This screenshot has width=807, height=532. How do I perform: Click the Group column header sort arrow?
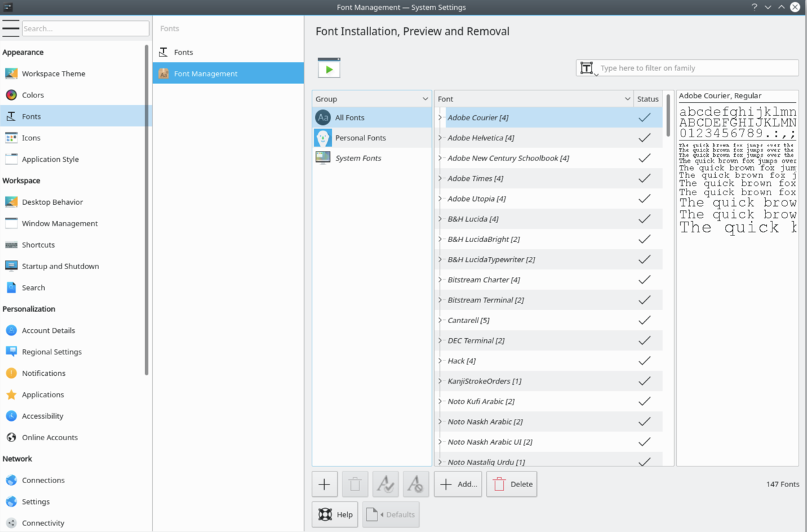pyautogui.click(x=425, y=99)
